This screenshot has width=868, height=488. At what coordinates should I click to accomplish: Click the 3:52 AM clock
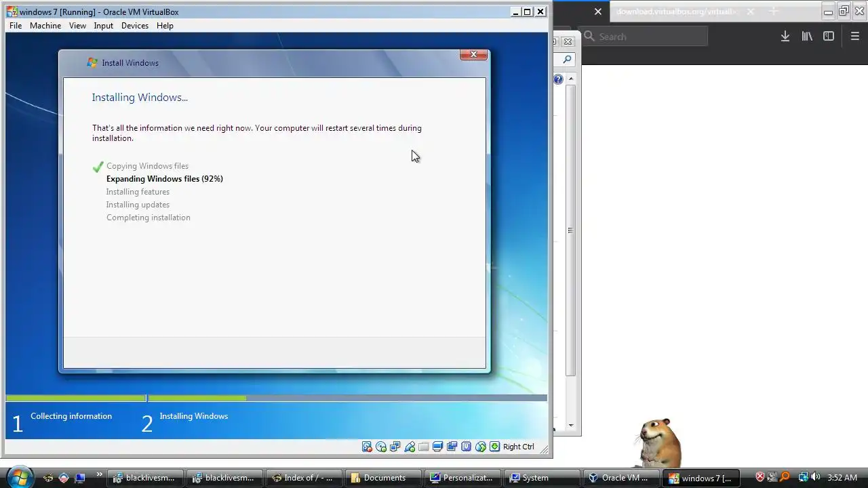[842, 478]
